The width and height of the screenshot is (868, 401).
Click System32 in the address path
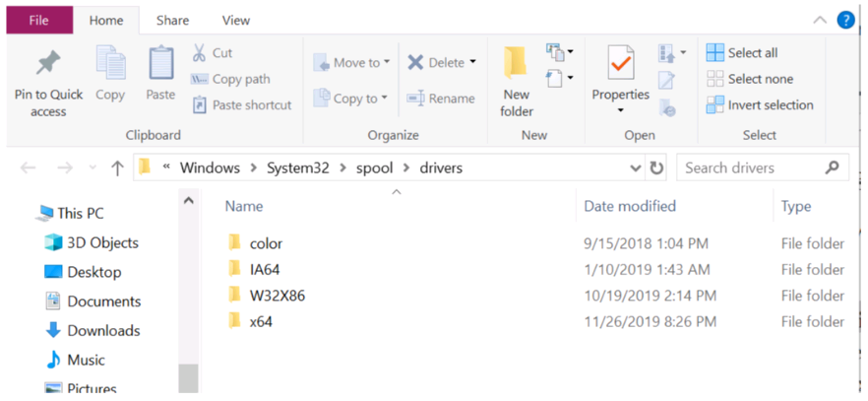pyautogui.click(x=298, y=167)
